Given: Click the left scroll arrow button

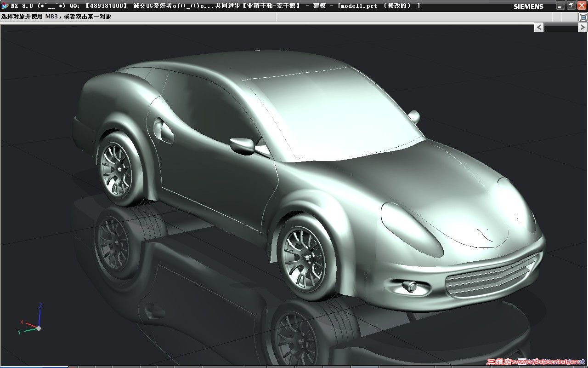Looking at the screenshot, I should [x=539, y=28].
